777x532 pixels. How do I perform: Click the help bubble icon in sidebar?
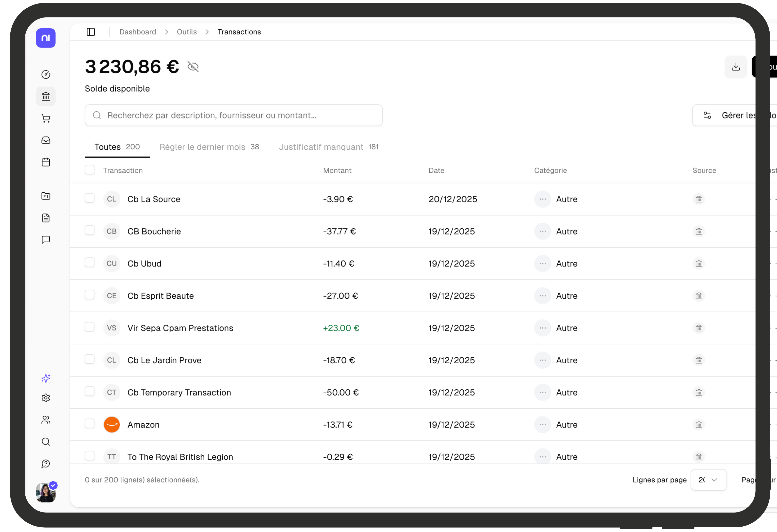click(x=46, y=464)
